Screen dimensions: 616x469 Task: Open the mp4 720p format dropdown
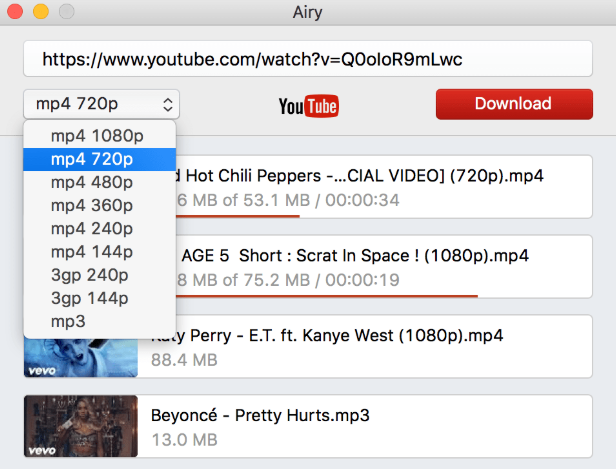101,104
